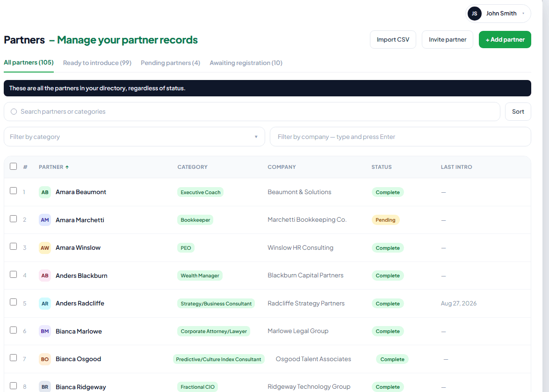This screenshot has height=392, width=549.
Task: Click Bianca Marlowe's BM avatar
Action: [x=45, y=331]
